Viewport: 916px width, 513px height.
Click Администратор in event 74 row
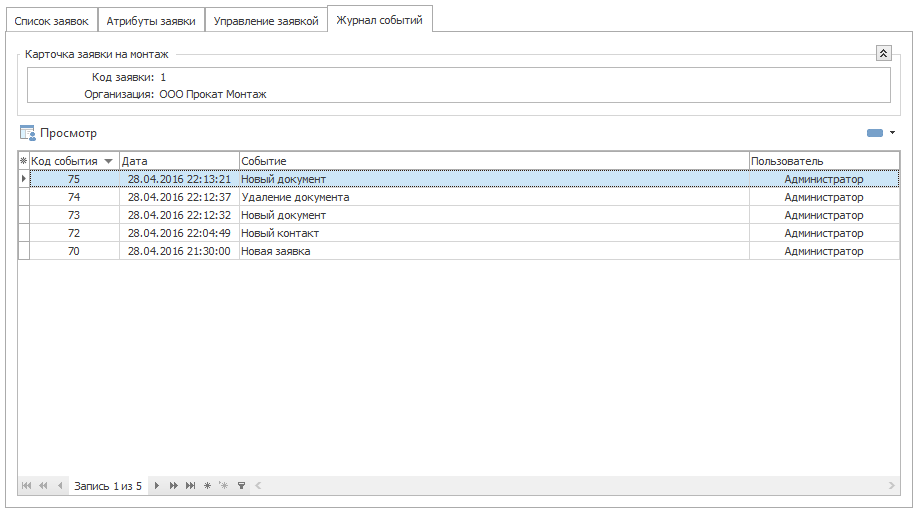click(824, 197)
